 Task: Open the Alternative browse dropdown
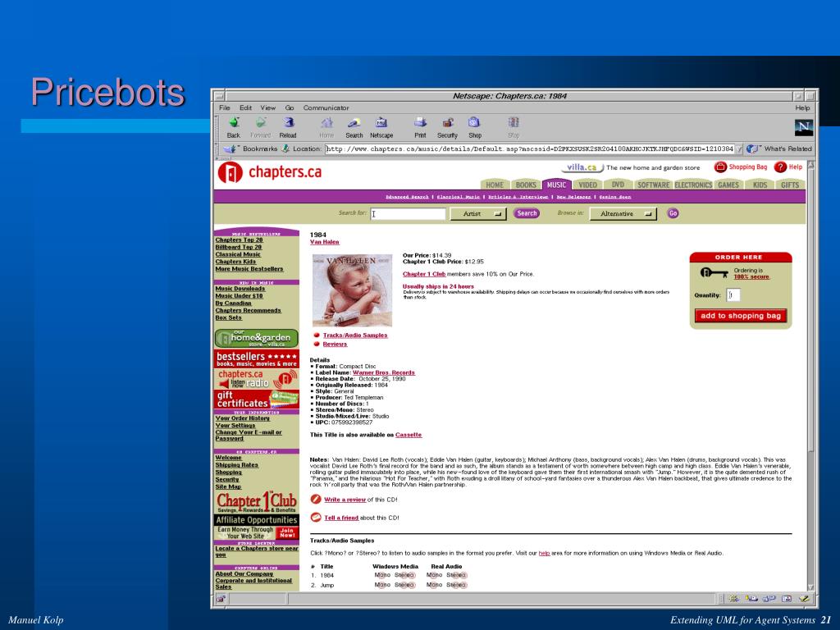click(x=623, y=213)
